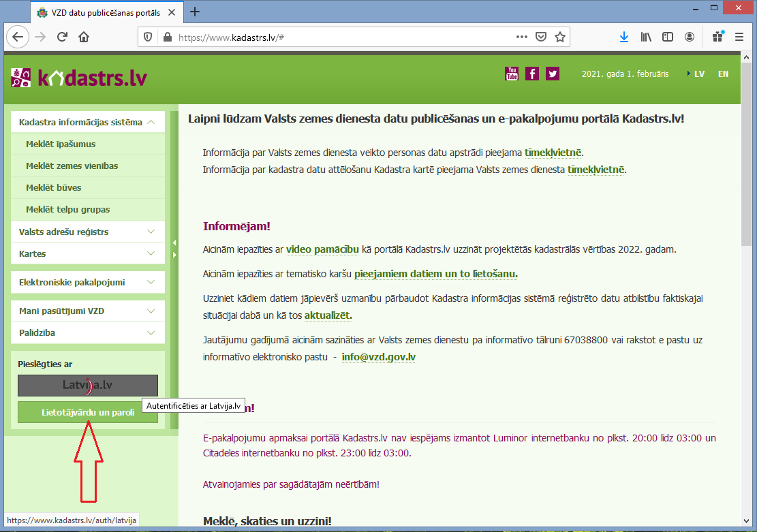This screenshot has height=532, width=757.
Task: Log in with the Latvija.lv button
Action: [88, 385]
